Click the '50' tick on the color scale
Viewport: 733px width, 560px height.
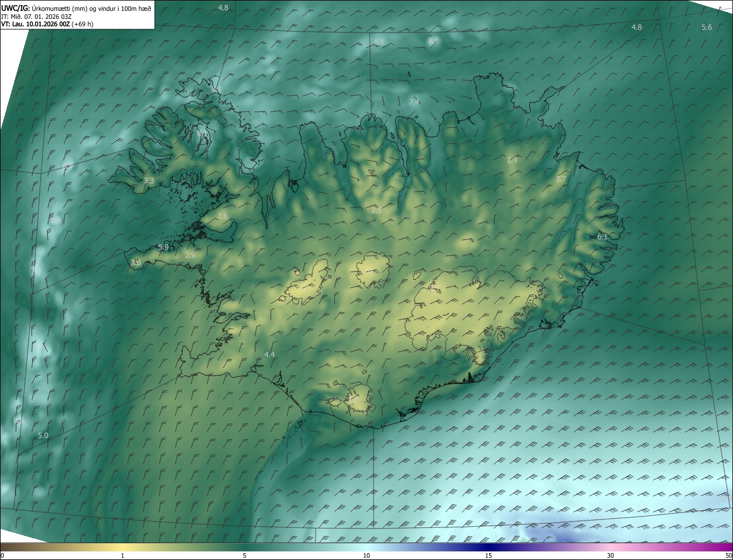(x=728, y=556)
